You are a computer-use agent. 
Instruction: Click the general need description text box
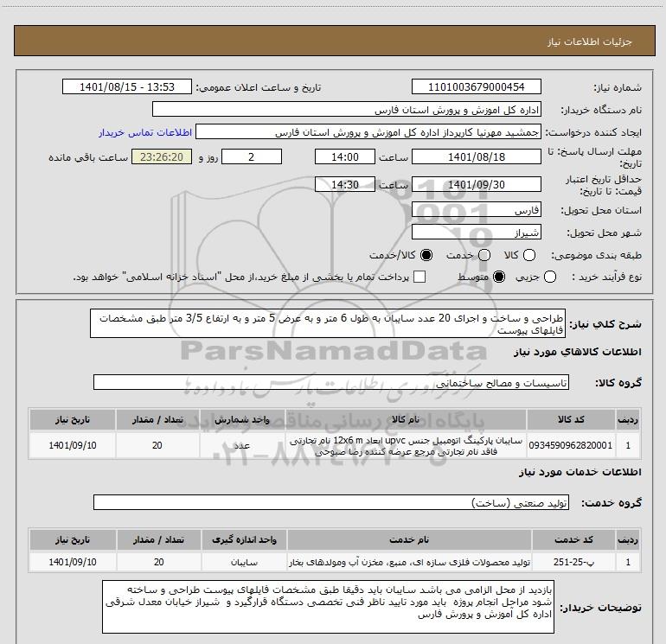pos(328,323)
